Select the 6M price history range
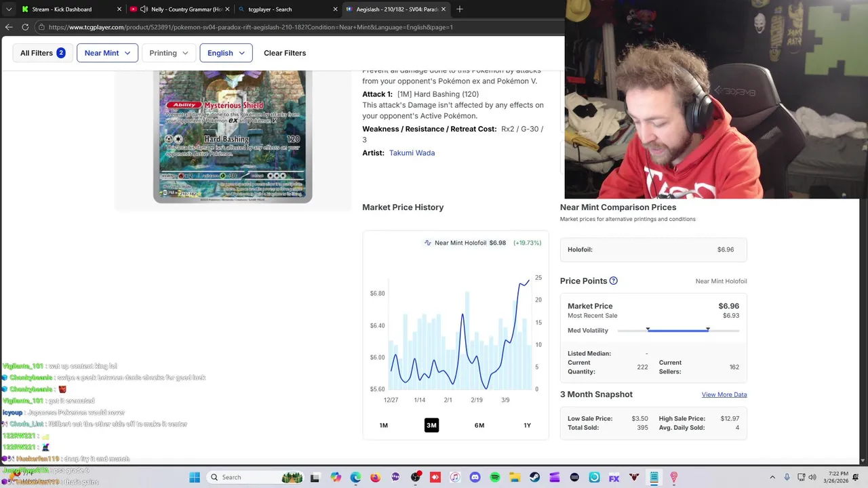Image resolution: width=868 pixels, height=488 pixels. click(x=479, y=425)
